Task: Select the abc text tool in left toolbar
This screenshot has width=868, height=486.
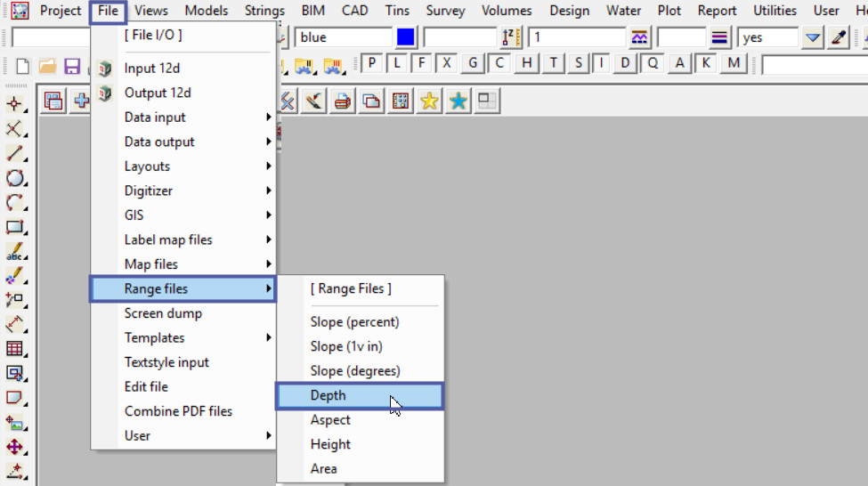Action: point(15,251)
